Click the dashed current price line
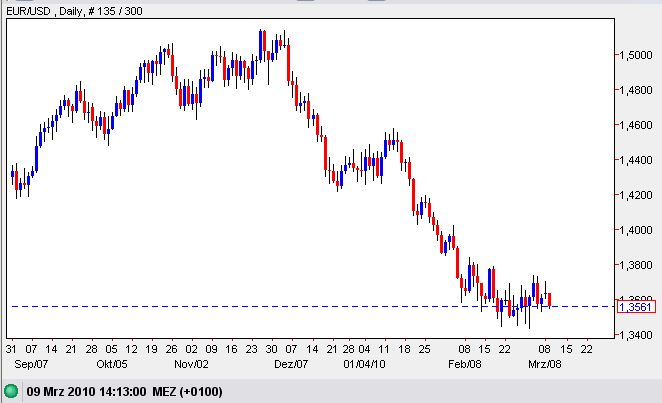662x403 pixels. point(312,306)
